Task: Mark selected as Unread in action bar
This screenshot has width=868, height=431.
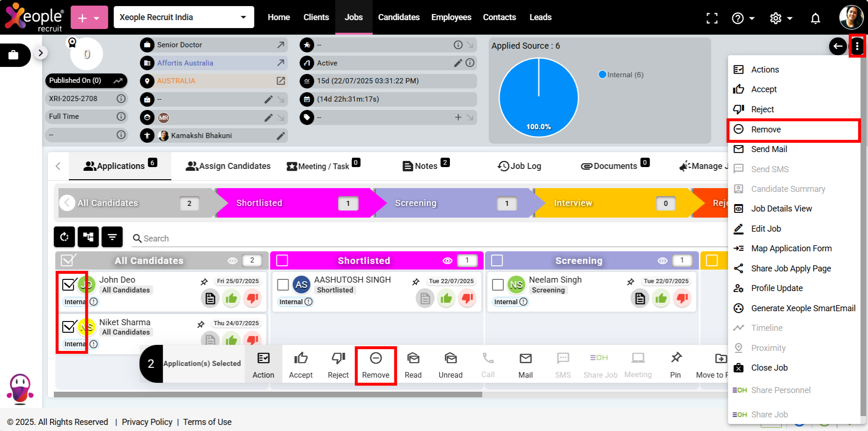Action: point(450,365)
